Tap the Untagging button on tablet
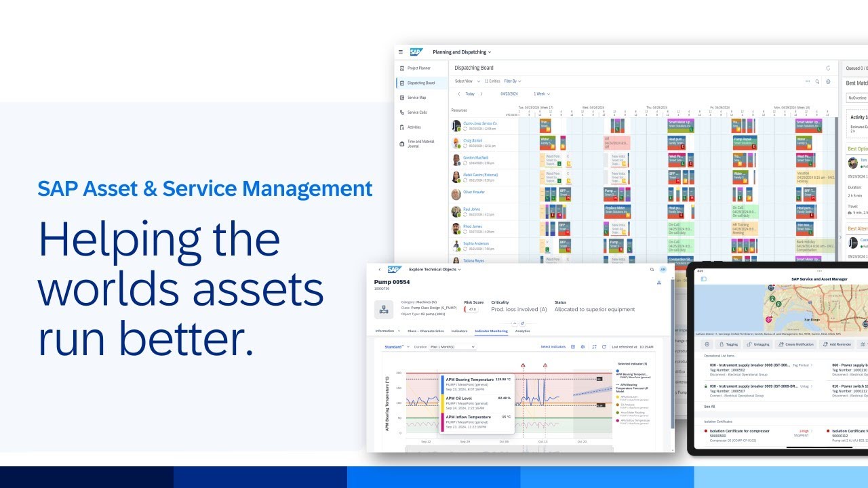 pos(757,344)
